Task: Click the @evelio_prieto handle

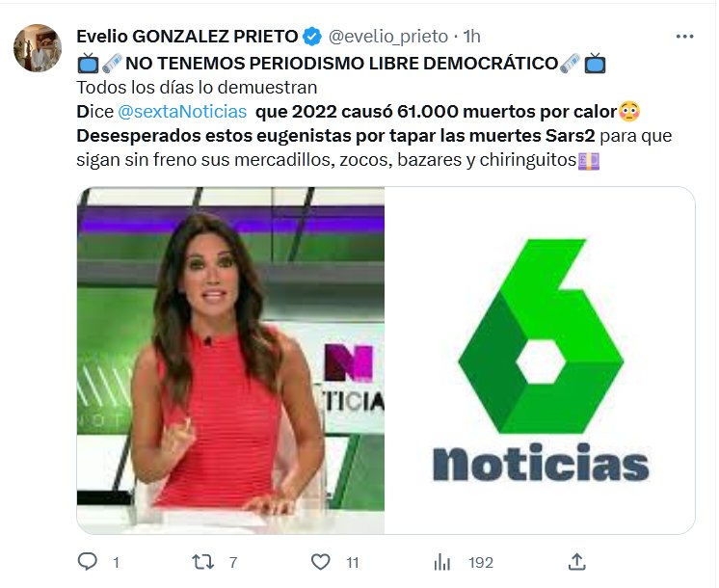Action: [387, 37]
